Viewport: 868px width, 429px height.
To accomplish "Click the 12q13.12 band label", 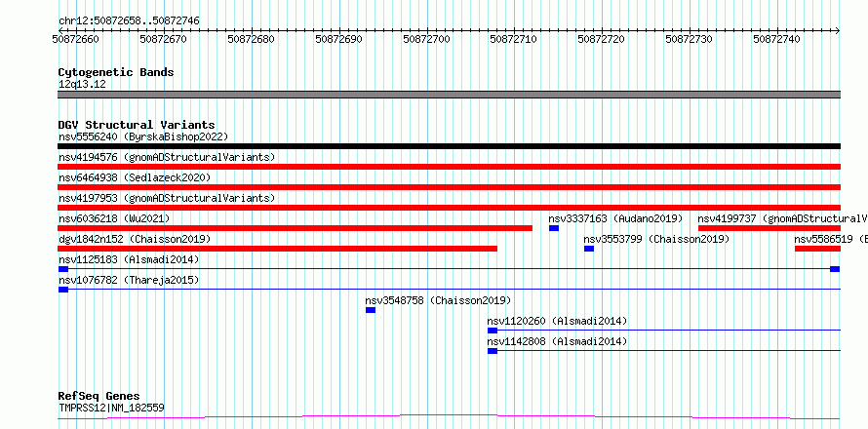I will pos(82,85).
